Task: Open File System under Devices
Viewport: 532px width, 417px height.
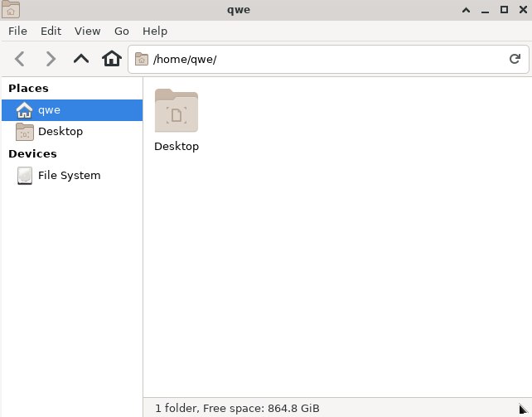Action: point(72,176)
